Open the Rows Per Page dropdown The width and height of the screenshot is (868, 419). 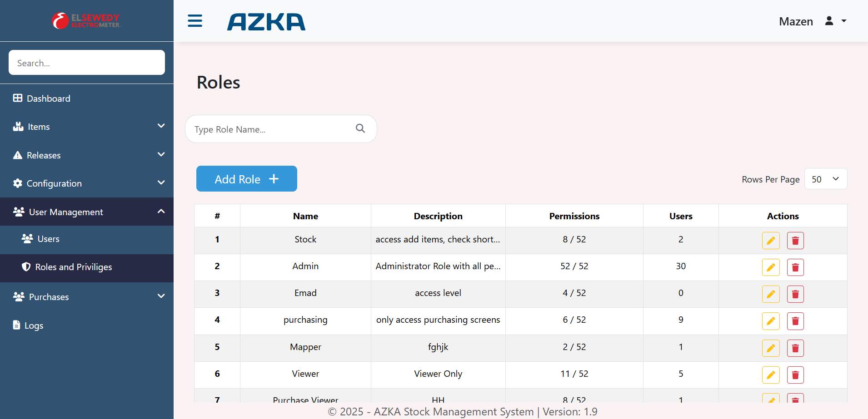point(825,179)
